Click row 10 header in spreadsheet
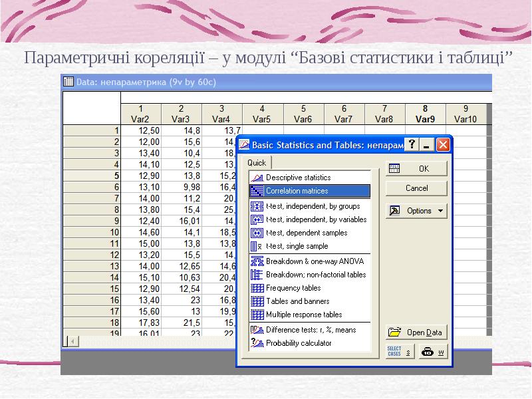 91,232
